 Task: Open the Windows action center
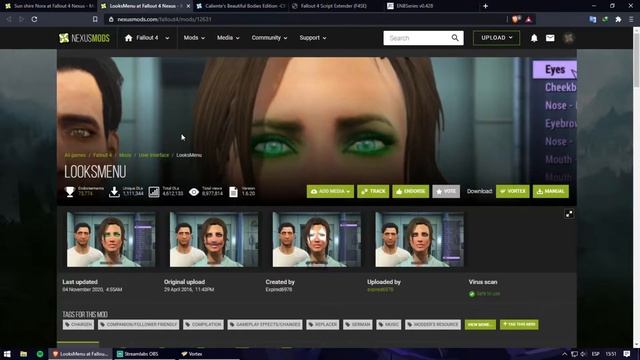coord(627,354)
